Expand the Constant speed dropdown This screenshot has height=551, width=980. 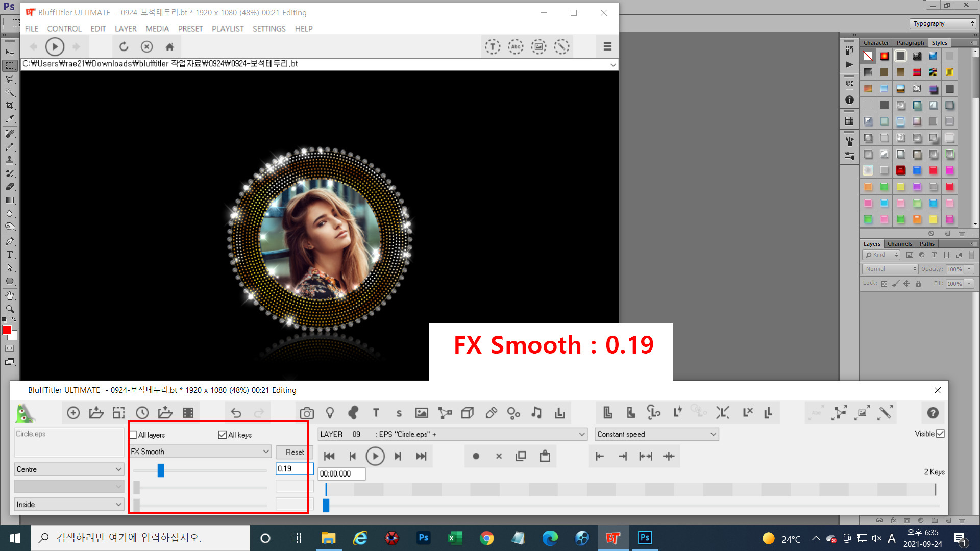point(656,434)
